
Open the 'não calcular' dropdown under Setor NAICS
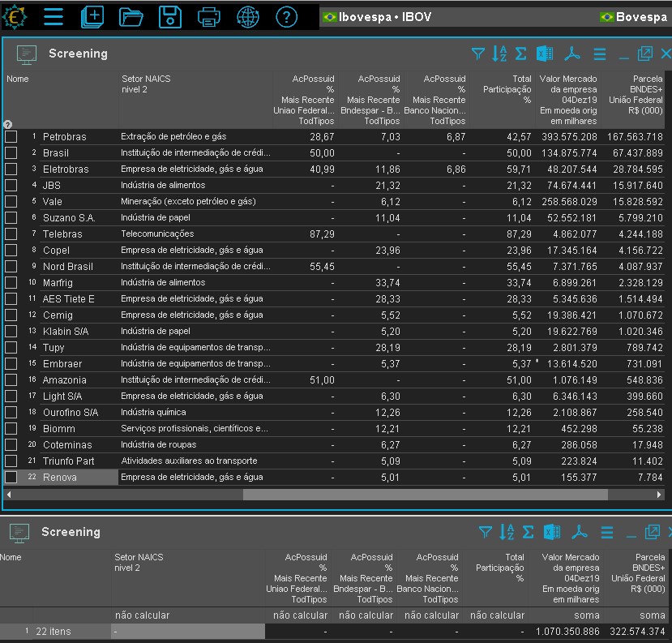coord(188,615)
